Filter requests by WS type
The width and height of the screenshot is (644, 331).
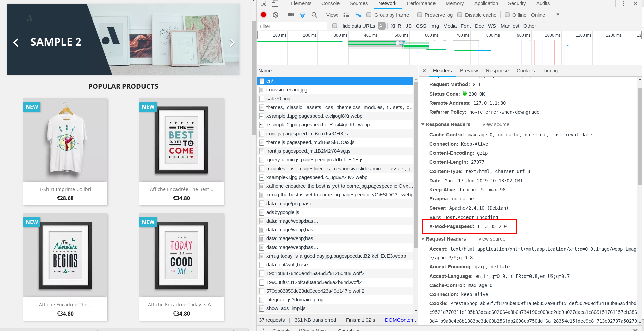click(492, 26)
